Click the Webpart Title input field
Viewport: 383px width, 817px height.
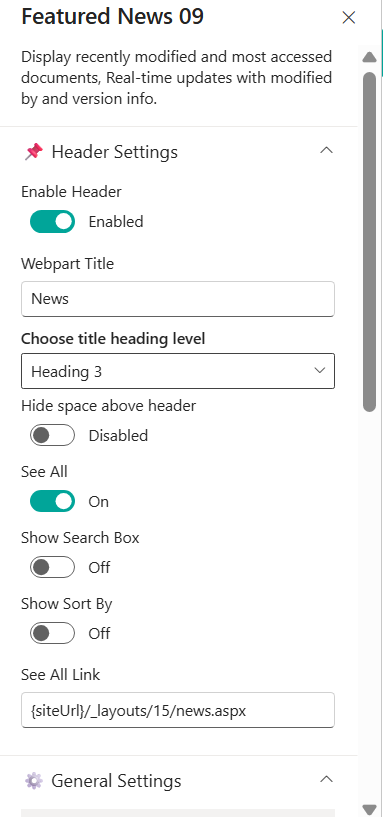coord(178,299)
